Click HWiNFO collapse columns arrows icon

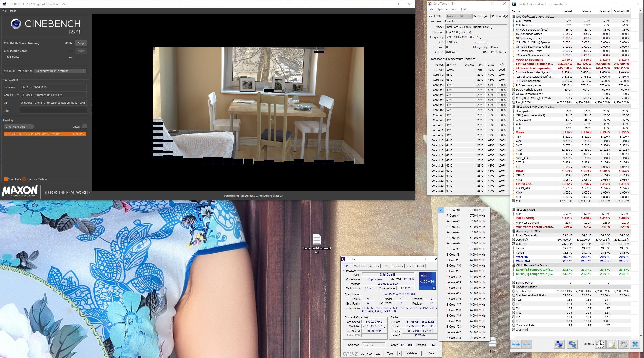[x=526, y=344]
